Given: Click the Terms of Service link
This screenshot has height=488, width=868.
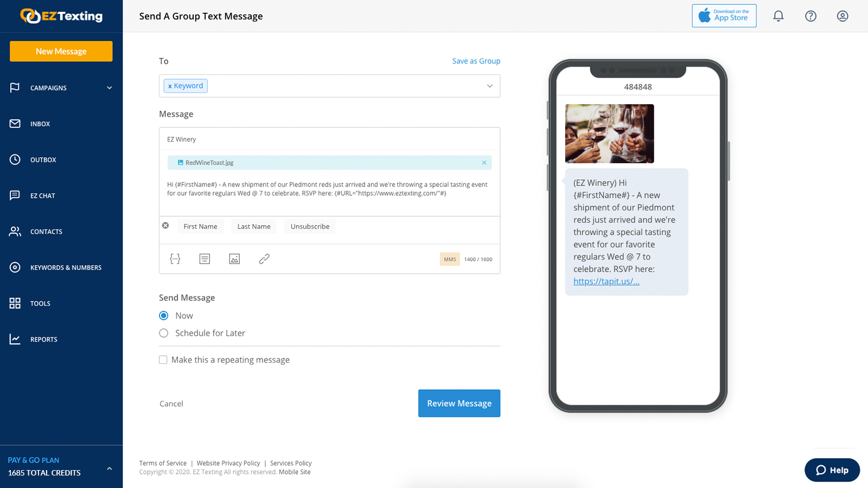Looking at the screenshot, I should coord(163,463).
